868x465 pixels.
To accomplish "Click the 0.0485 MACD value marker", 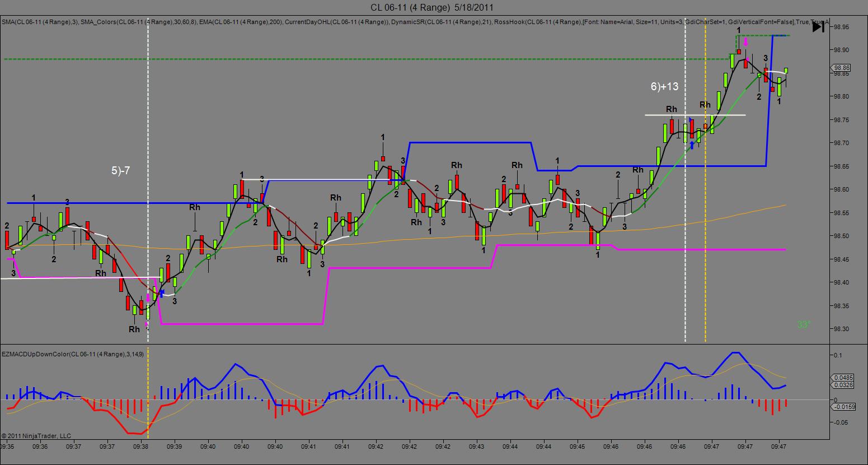I will tap(843, 378).
